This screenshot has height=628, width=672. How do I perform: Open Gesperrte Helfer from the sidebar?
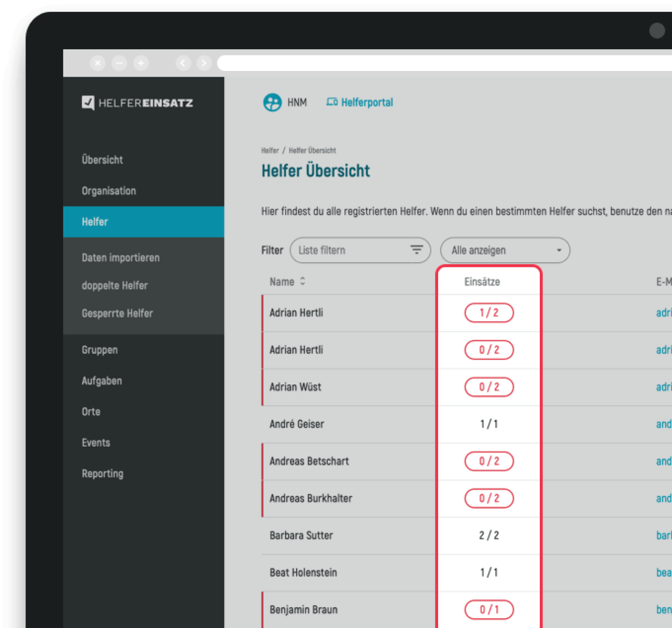[x=117, y=313]
